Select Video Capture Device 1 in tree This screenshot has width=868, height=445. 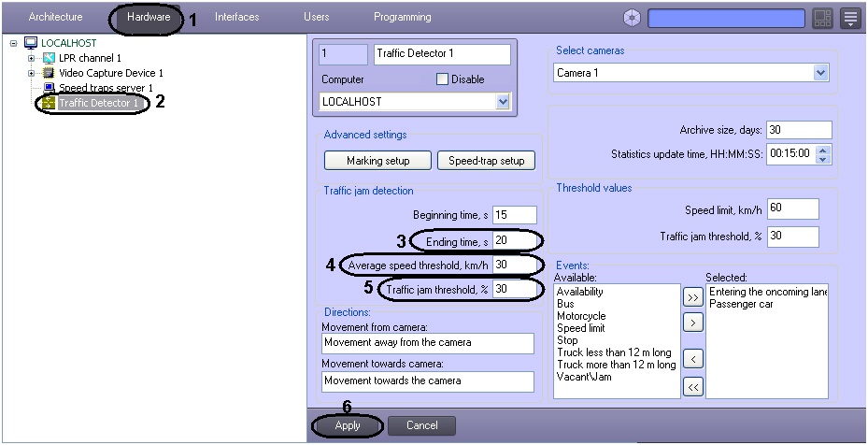coord(110,73)
